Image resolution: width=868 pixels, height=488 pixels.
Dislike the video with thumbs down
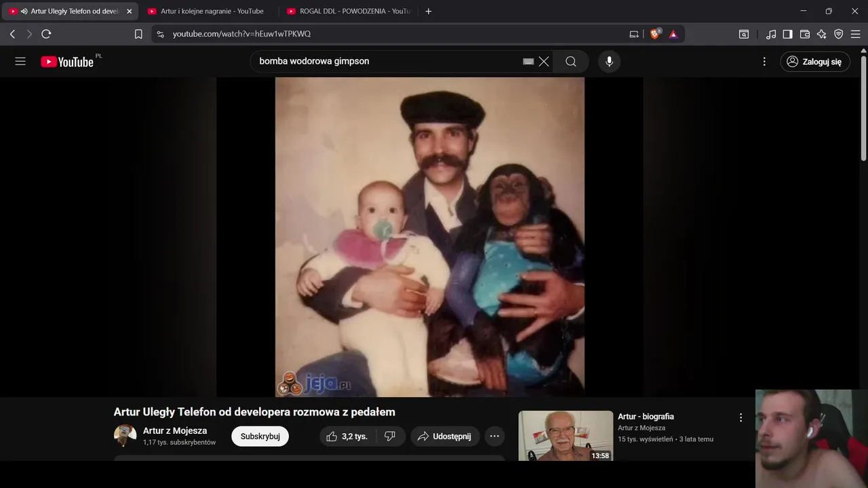390,436
